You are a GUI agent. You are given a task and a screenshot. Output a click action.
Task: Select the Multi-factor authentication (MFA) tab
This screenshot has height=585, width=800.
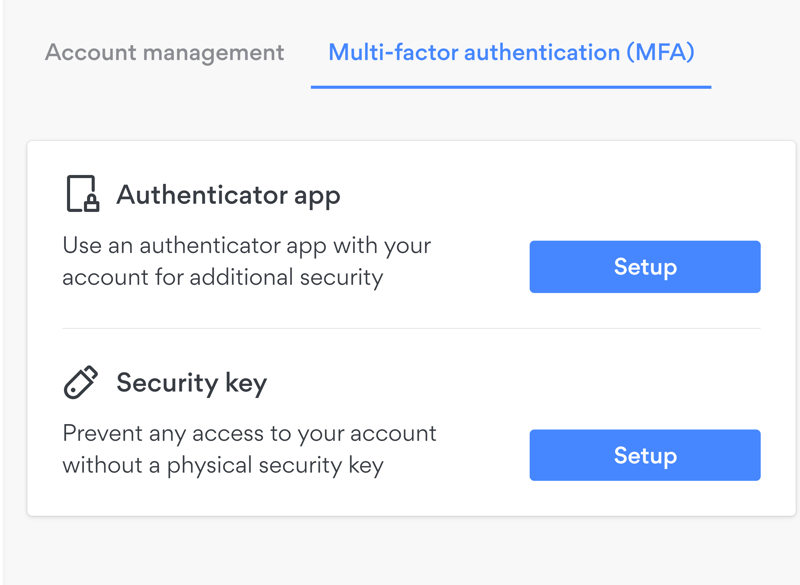click(x=511, y=53)
